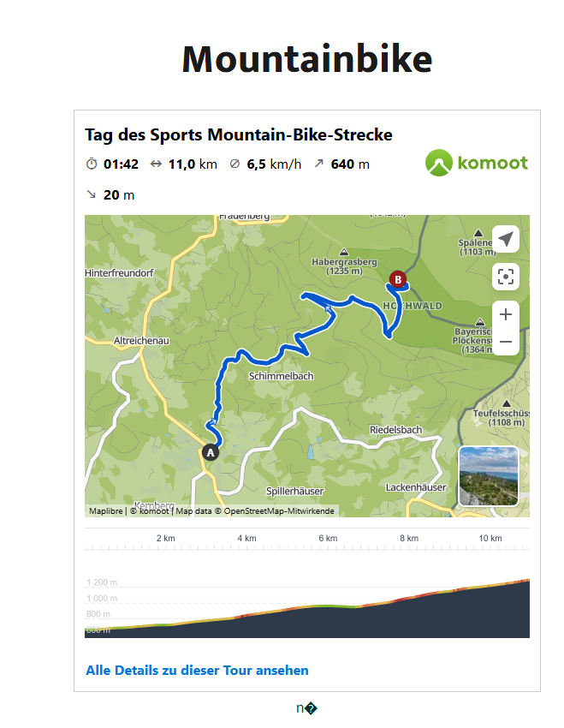Image resolution: width=564 pixels, height=728 pixels.
Task: Click the stopwatch duration icon
Action: pos(92,164)
